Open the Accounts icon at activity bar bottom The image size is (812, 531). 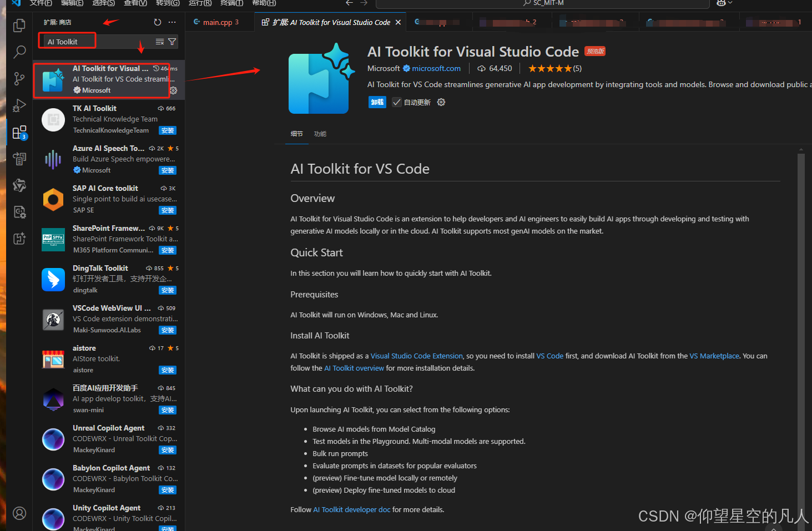click(19, 514)
